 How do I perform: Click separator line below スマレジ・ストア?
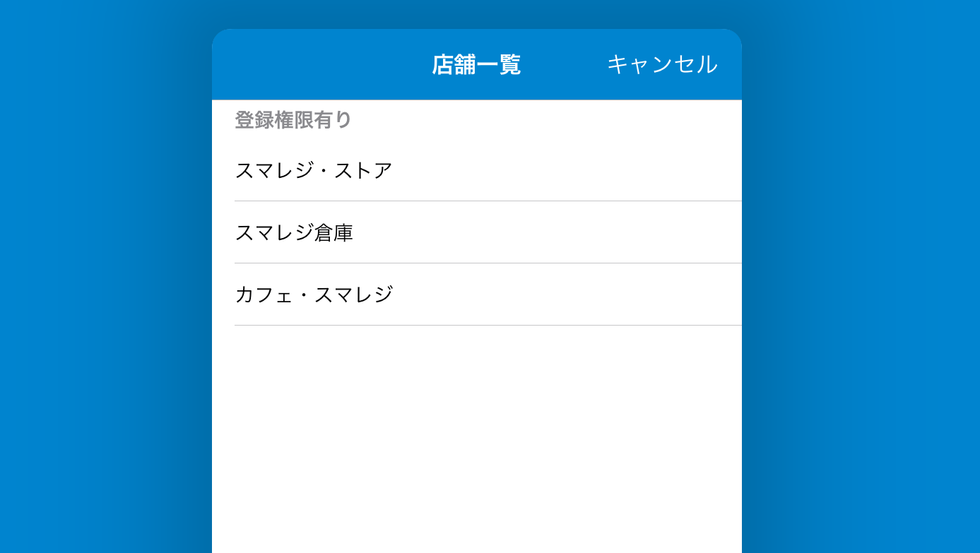tap(488, 201)
